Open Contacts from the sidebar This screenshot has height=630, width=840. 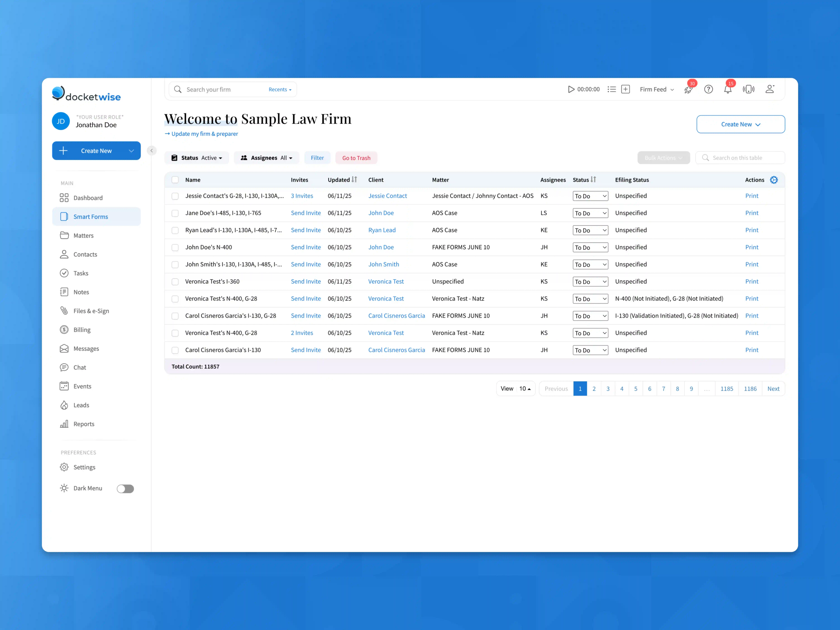tap(85, 254)
